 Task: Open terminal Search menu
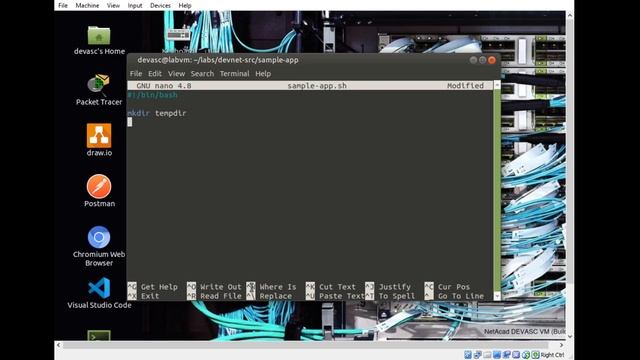tap(202, 73)
